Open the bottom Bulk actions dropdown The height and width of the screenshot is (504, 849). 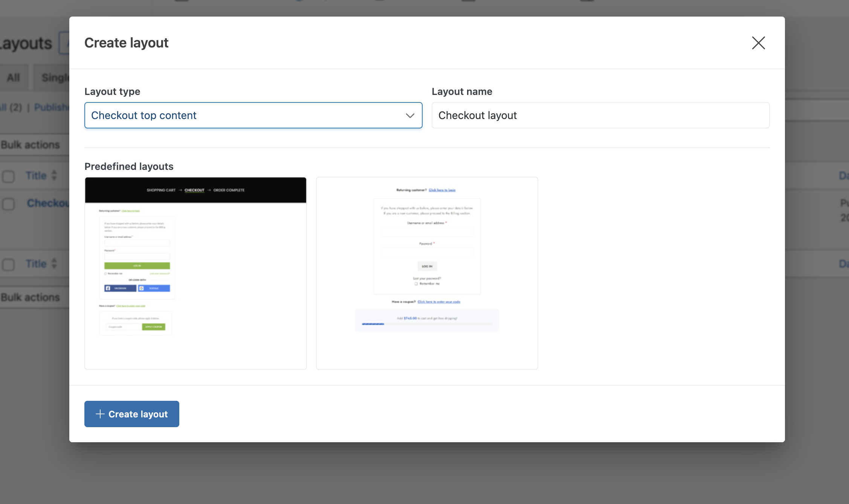(x=34, y=297)
